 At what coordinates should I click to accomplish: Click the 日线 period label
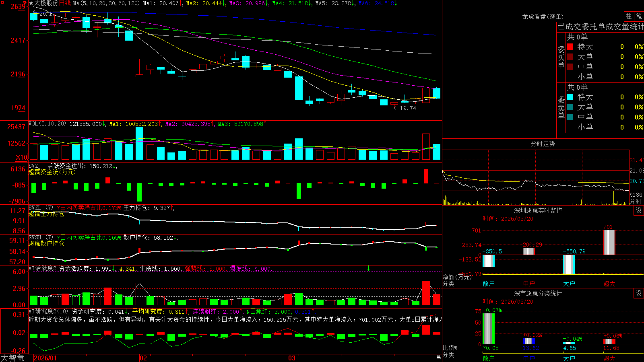65,3
